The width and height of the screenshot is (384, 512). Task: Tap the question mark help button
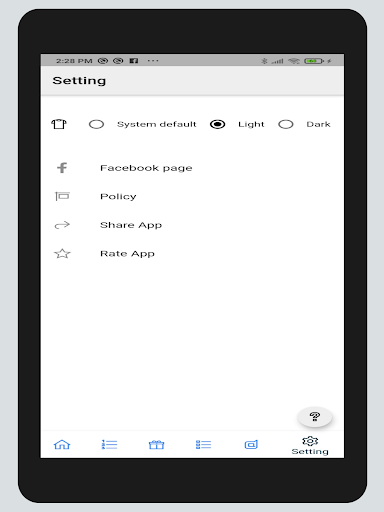click(x=315, y=417)
